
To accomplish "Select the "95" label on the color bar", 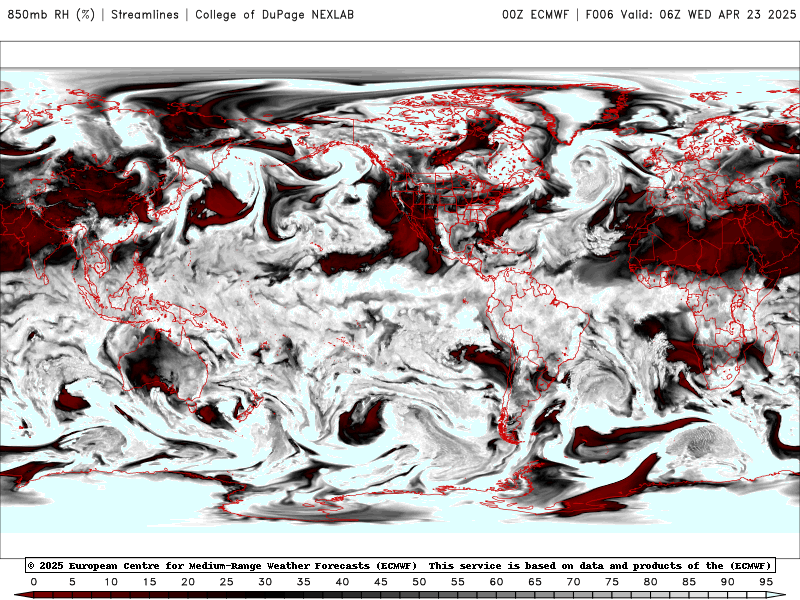I will click(x=766, y=582).
